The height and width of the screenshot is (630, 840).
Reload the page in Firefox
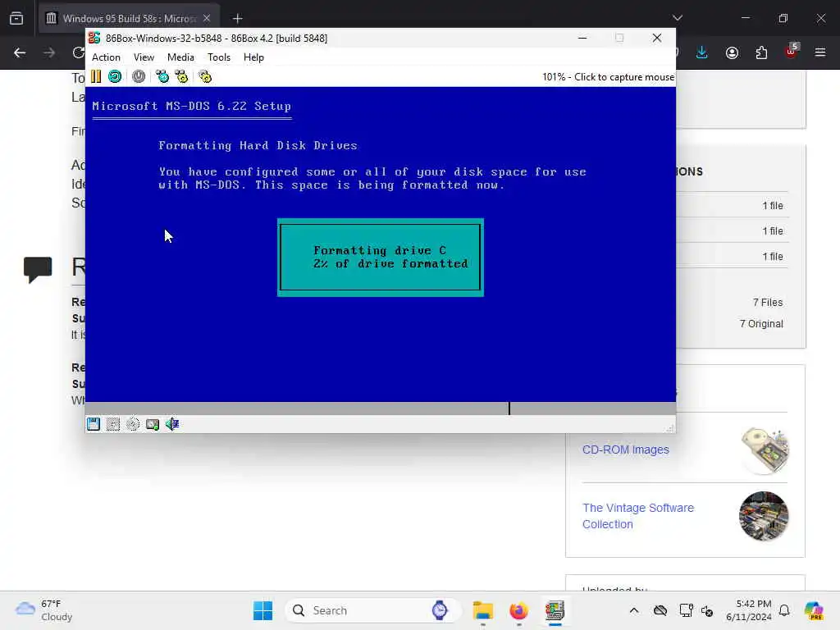coord(79,52)
